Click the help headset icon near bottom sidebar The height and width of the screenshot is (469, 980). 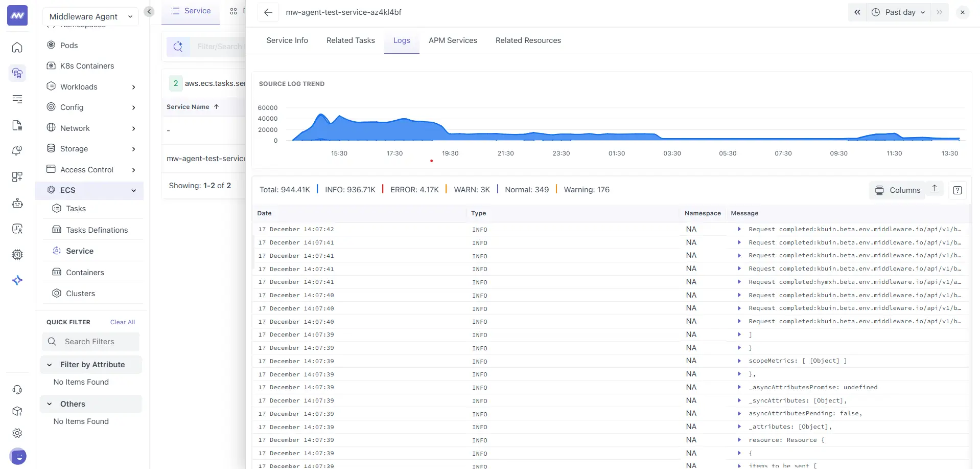point(17,390)
